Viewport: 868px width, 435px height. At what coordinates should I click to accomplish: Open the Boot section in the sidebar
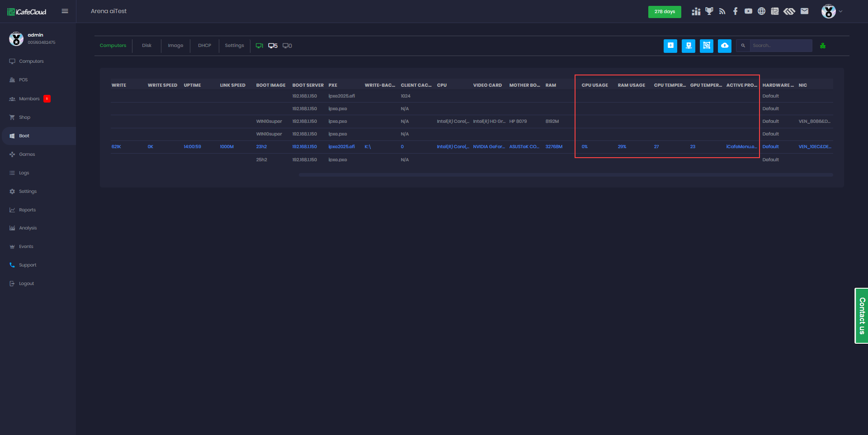coord(24,136)
